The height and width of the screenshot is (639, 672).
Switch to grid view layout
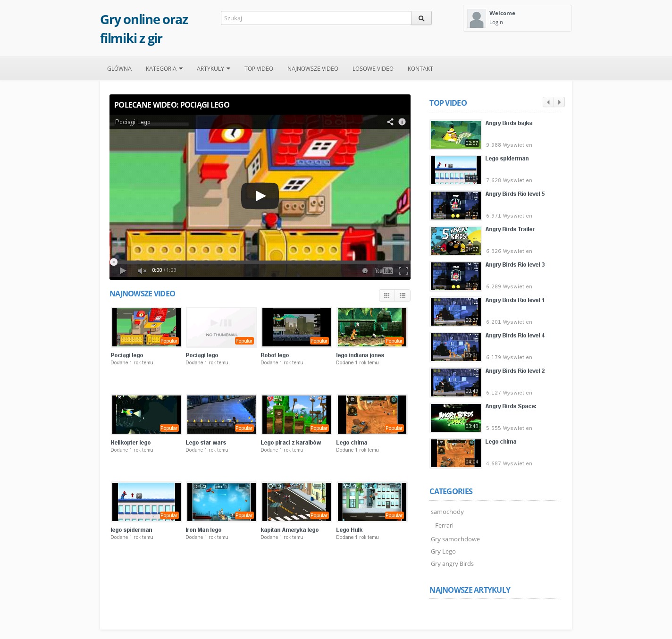(x=386, y=295)
